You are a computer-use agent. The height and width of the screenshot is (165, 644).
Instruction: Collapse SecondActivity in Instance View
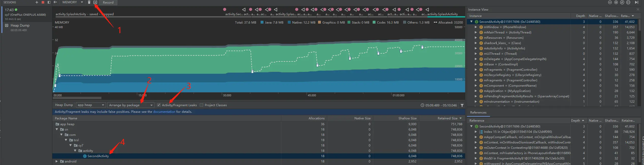[472, 22]
